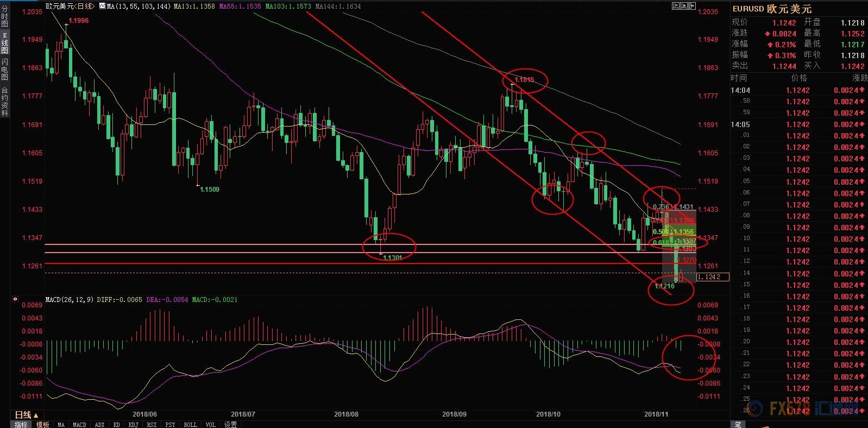Click the pen tool tab at bottom right

(x=738, y=424)
